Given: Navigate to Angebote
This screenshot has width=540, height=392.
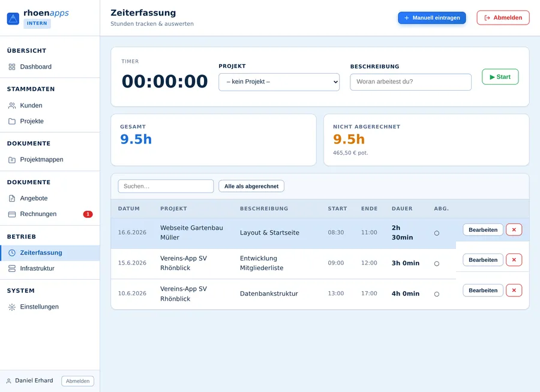Looking at the screenshot, I should [50, 199].
